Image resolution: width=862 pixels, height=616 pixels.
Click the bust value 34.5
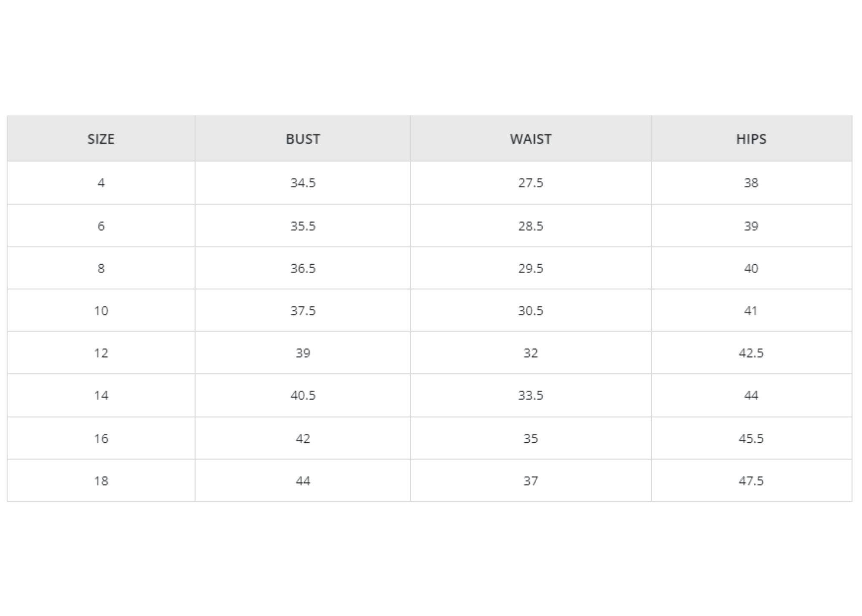[x=303, y=183]
